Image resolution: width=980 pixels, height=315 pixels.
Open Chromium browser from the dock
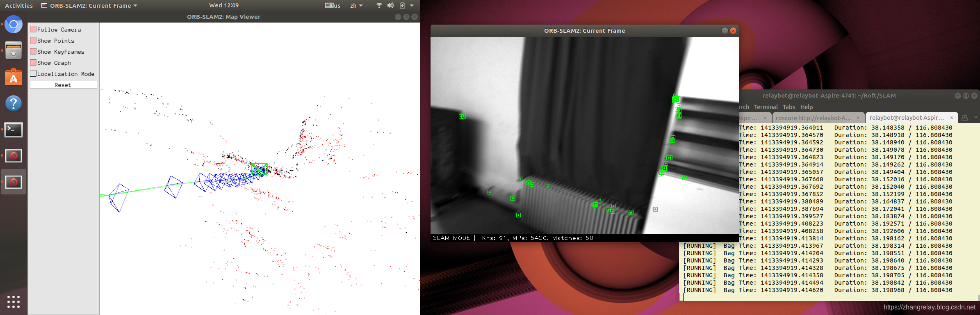14,25
